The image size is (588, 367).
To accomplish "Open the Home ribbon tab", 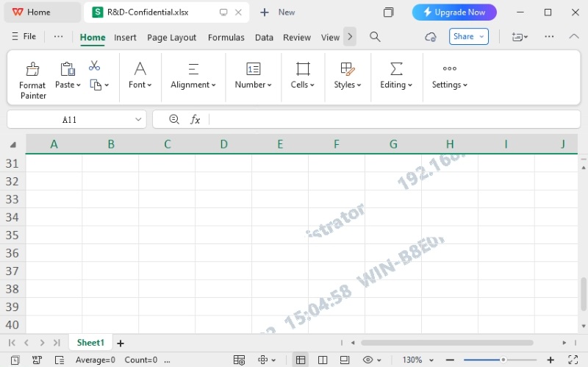I will 93,38.
